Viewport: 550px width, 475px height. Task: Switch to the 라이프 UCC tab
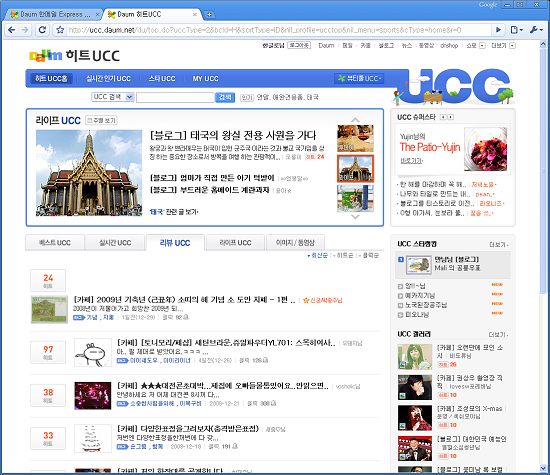pyautogui.click(x=235, y=242)
